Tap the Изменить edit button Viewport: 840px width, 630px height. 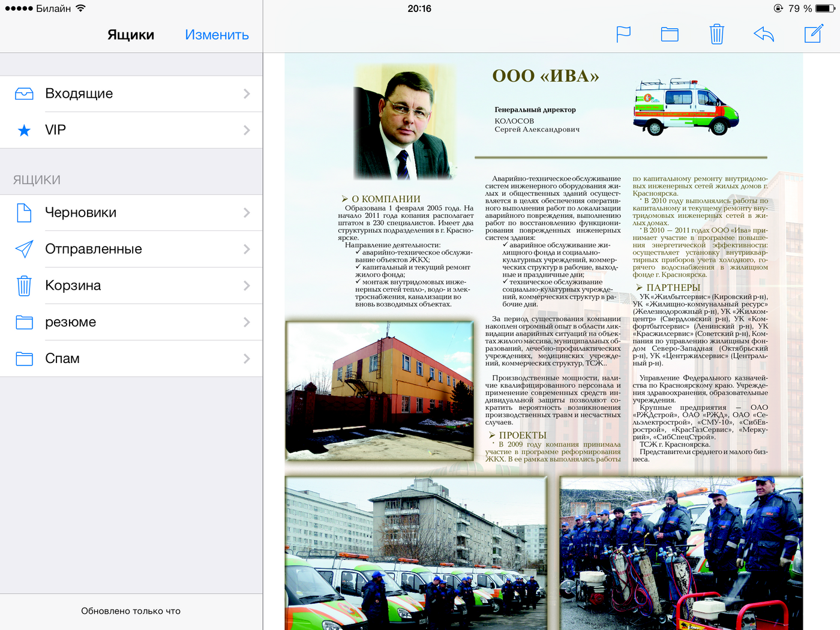click(x=217, y=35)
